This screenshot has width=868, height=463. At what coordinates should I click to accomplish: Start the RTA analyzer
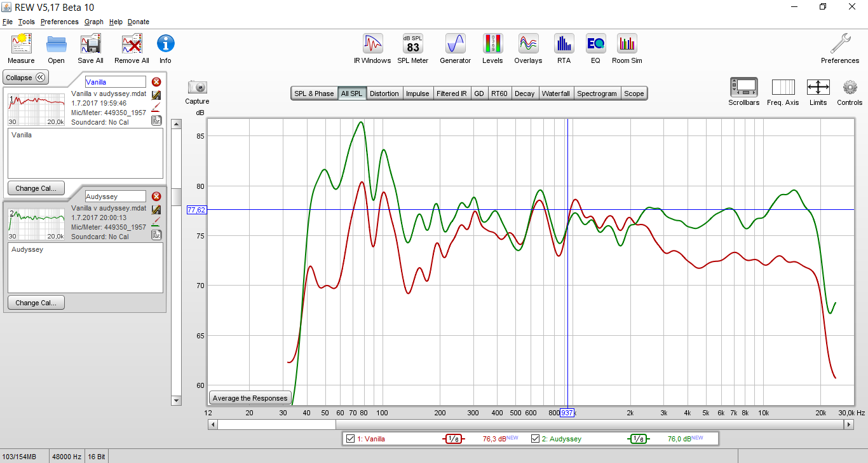point(564,44)
